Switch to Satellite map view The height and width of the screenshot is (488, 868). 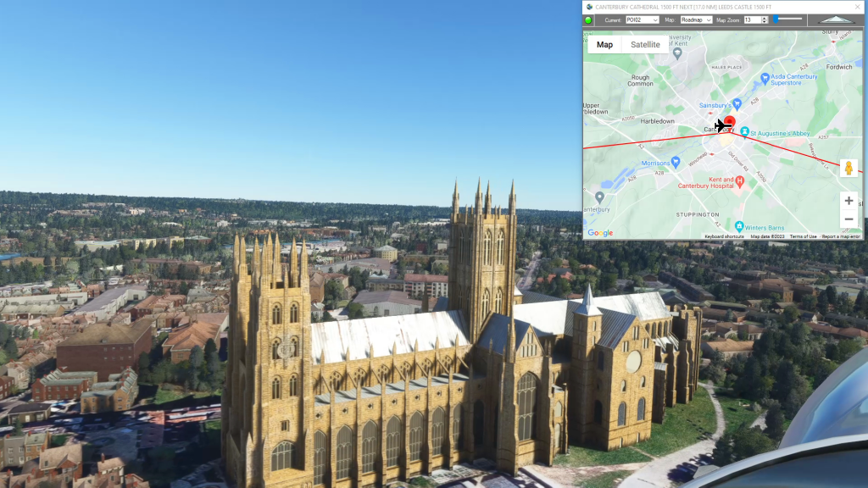click(645, 45)
